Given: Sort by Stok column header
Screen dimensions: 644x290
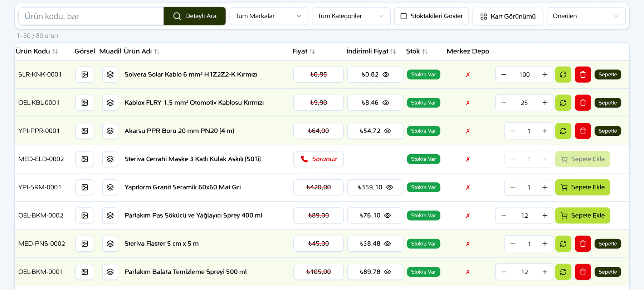Looking at the screenshot, I should click(x=417, y=51).
